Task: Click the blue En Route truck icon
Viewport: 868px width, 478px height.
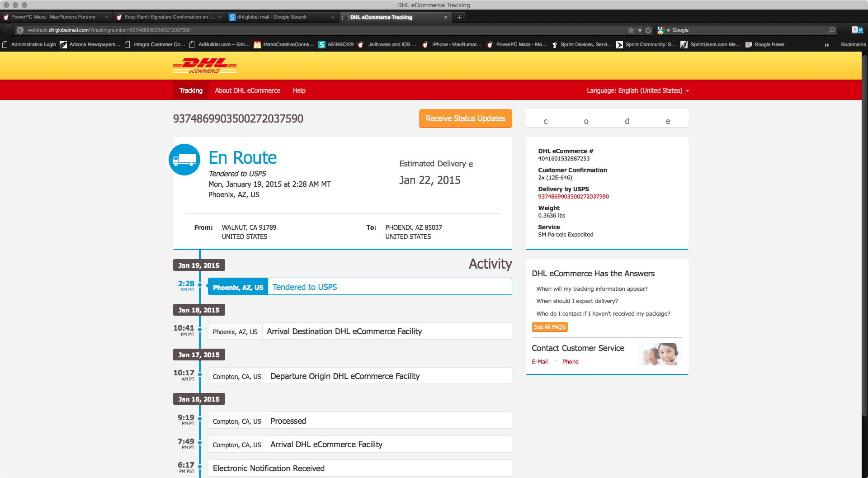Action: [184, 160]
